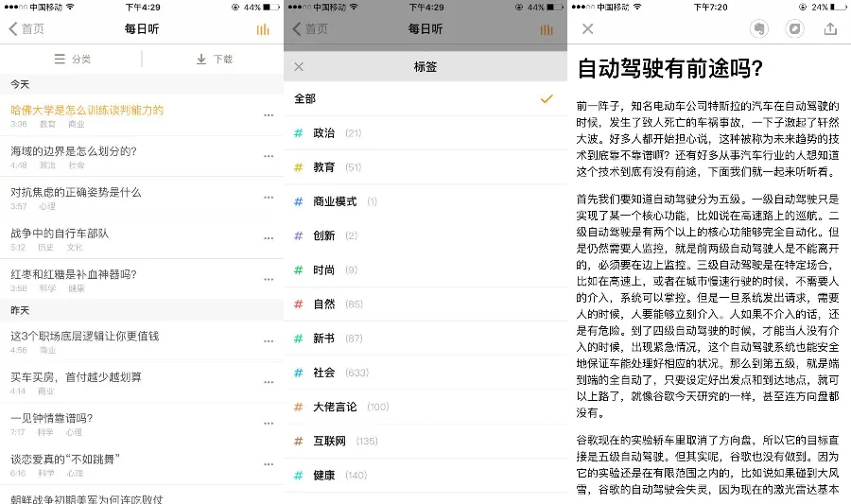The width and height of the screenshot is (851, 504).
Task: Play 对抗焦虑的正确姿势是什么 item
Action: pos(142,198)
